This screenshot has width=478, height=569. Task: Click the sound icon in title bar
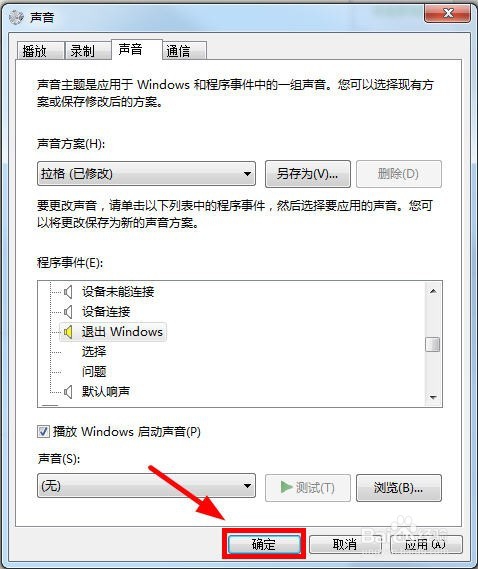tap(16, 17)
